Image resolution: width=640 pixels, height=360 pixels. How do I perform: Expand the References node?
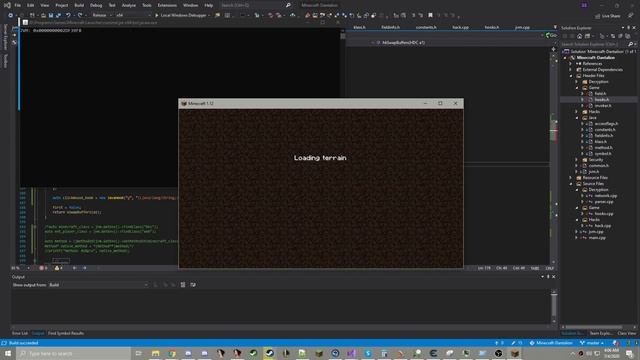(571, 64)
